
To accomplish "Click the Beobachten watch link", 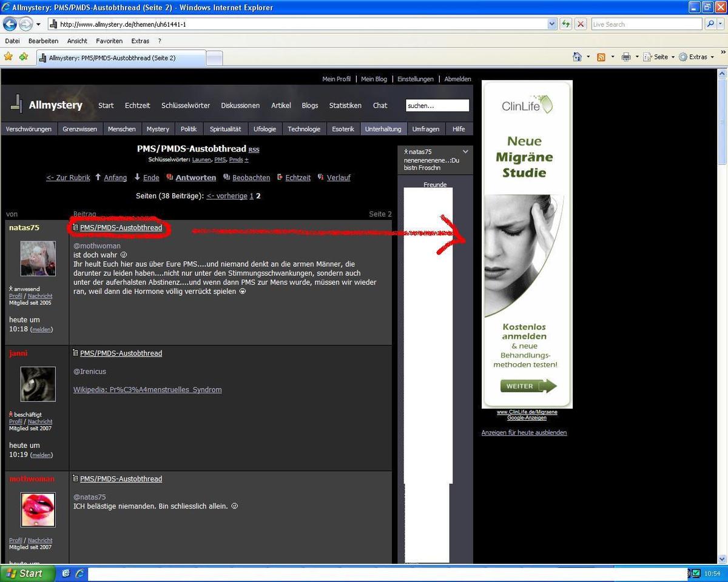I will 246,178.
